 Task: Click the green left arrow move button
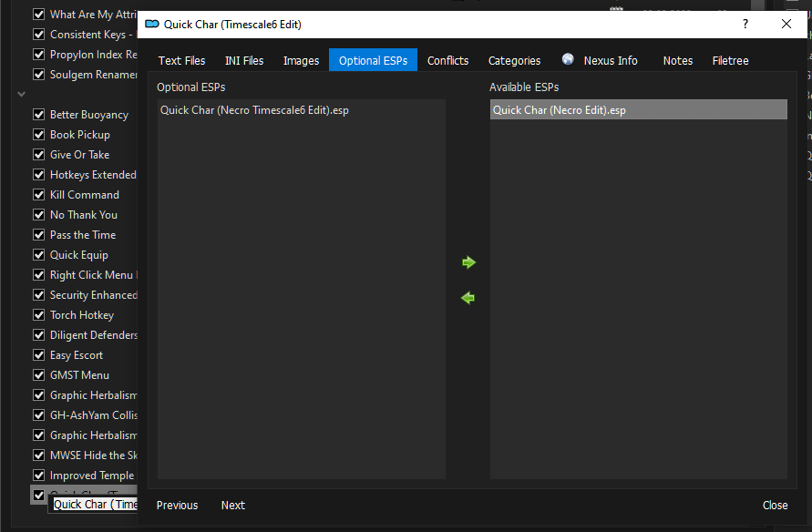pos(468,298)
